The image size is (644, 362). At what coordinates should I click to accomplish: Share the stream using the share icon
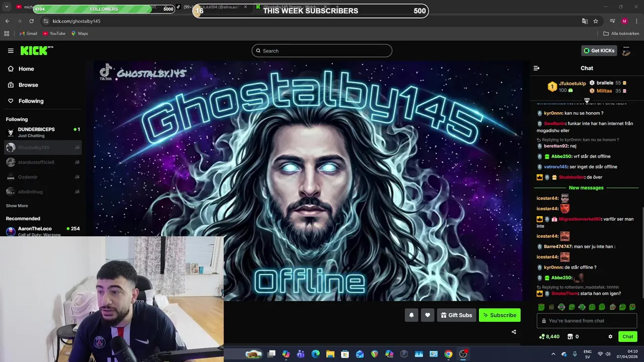pos(514,332)
